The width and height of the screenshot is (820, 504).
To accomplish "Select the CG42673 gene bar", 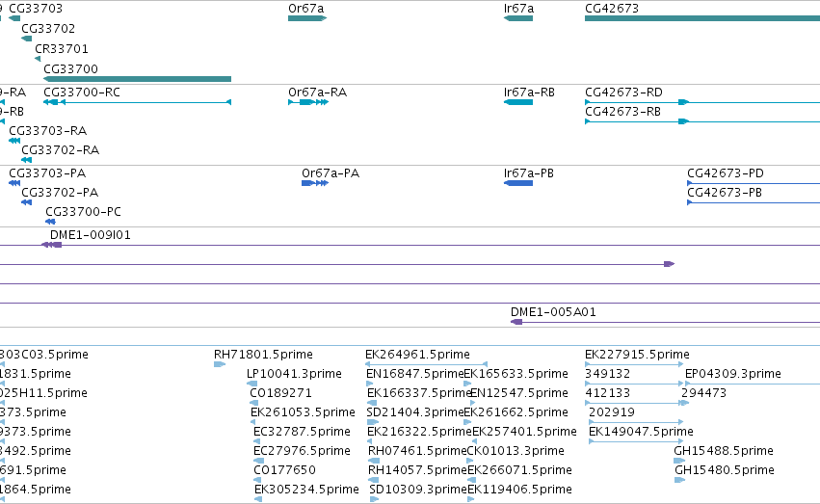I will (702, 18).
